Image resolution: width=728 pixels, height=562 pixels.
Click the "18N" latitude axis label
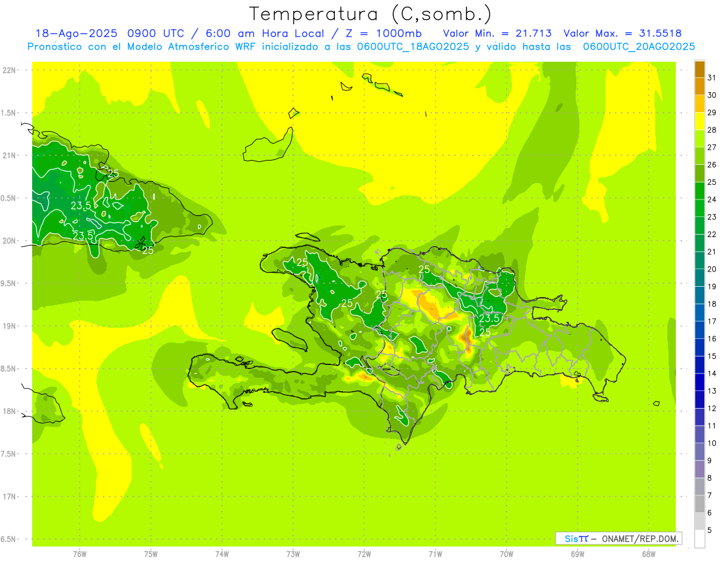point(9,411)
